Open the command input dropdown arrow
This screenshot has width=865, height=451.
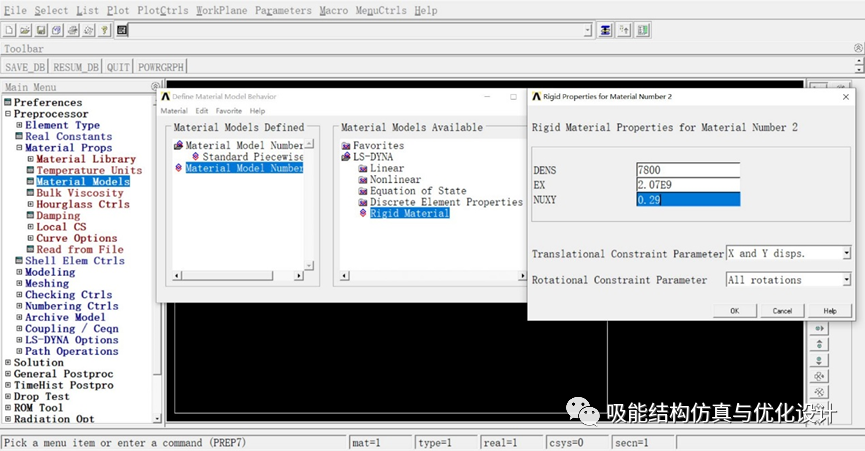tap(588, 31)
